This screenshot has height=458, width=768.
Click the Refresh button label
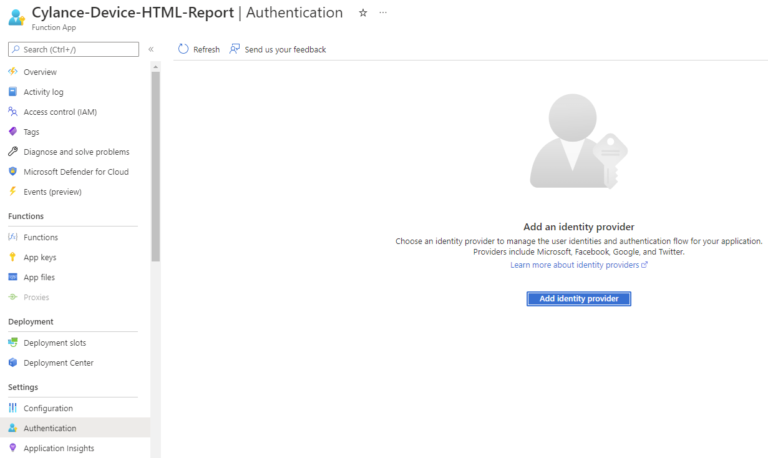click(x=206, y=49)
